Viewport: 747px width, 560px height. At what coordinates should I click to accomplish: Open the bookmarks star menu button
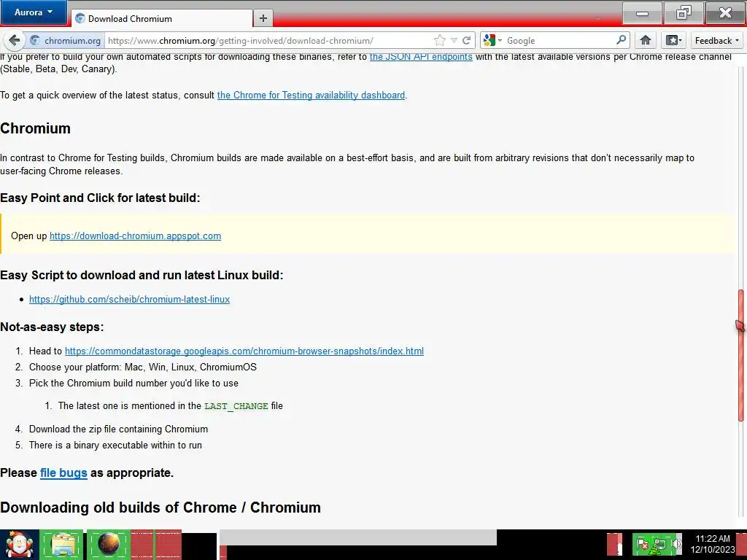point(673,41)
